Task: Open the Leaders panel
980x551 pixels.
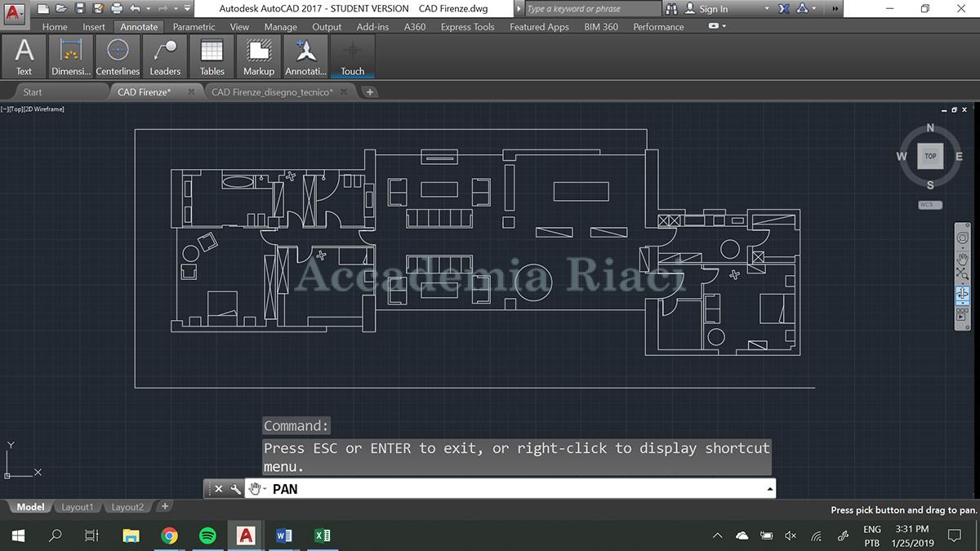Action: pyautogui.click(x=165, y=57)
